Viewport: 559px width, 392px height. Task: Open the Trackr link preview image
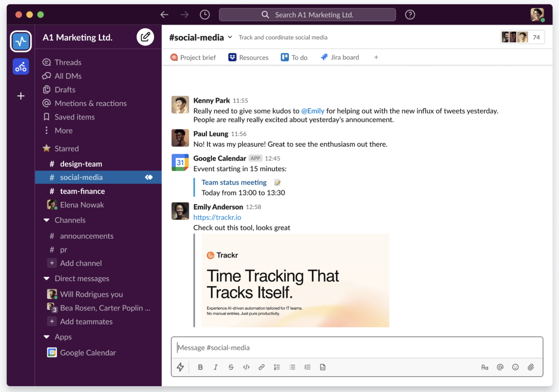point(295,280)
